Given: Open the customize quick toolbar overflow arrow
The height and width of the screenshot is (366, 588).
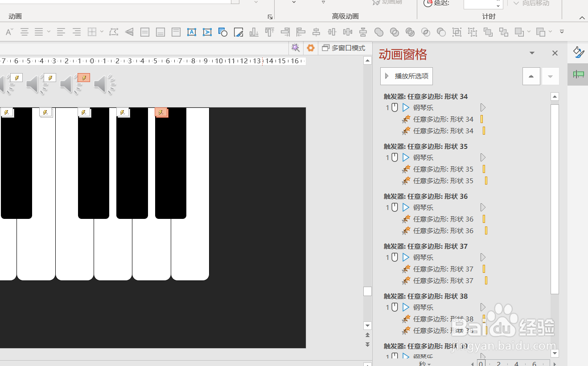Looking at the screenshot, I should click(562, 32).
